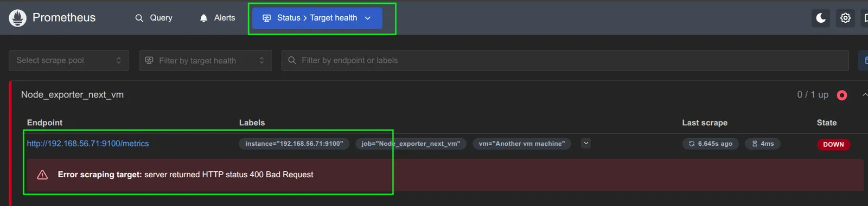
Task: Open the Filter by target health dropdown
Action: click(206, 60)
